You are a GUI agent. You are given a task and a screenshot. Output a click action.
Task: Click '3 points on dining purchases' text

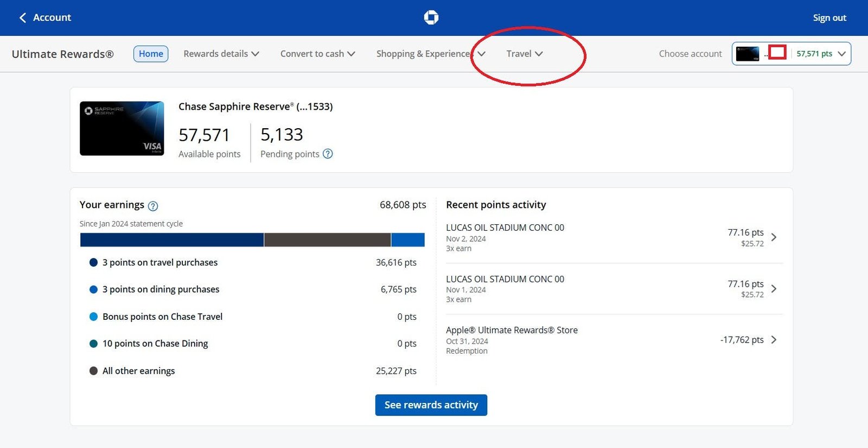pos(161,289)
